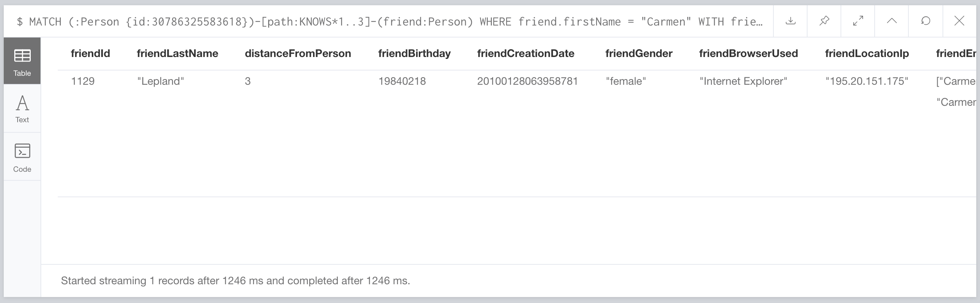Rerun the Cypher query

926,21
